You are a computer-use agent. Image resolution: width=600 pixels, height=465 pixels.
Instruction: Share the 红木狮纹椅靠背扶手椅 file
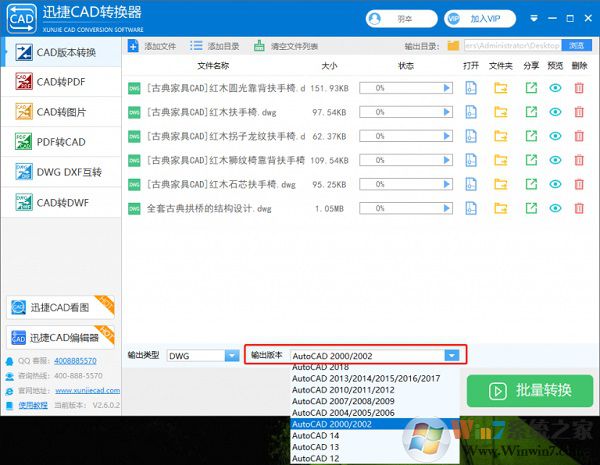[x=531, y=160]
